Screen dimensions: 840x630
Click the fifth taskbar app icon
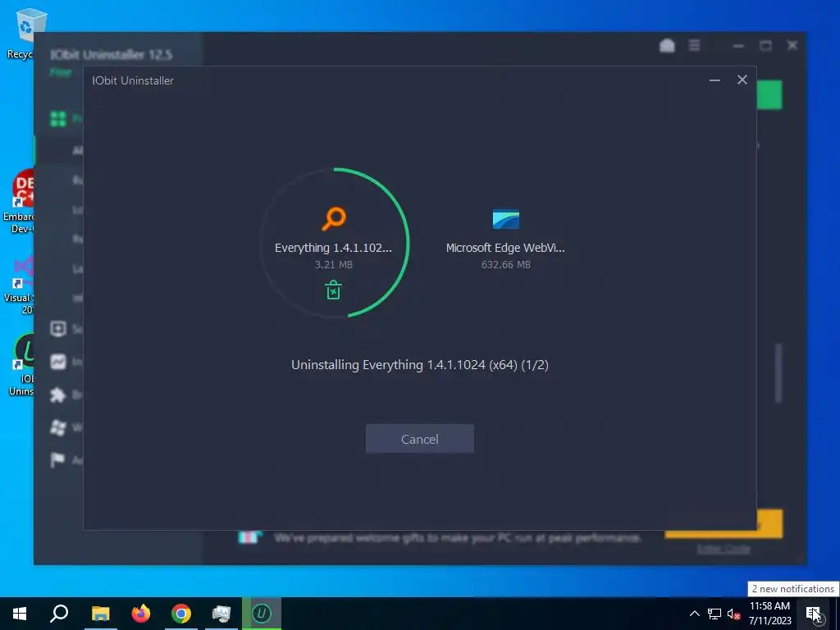pyautogui.click(x=221, y=614)
